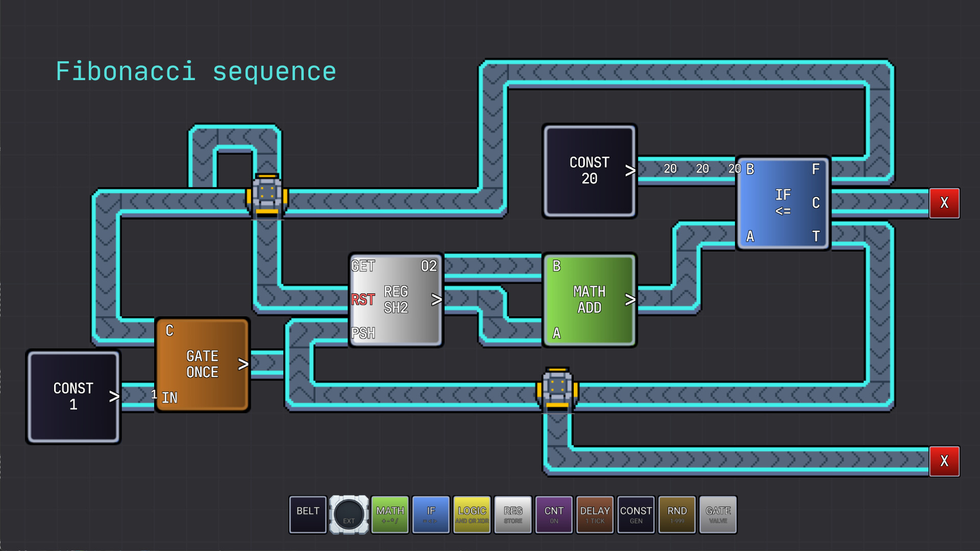Select the CONST GEN generator tool
The height and width of the screenshot is (551, 980).
click(x=635, y=514)
